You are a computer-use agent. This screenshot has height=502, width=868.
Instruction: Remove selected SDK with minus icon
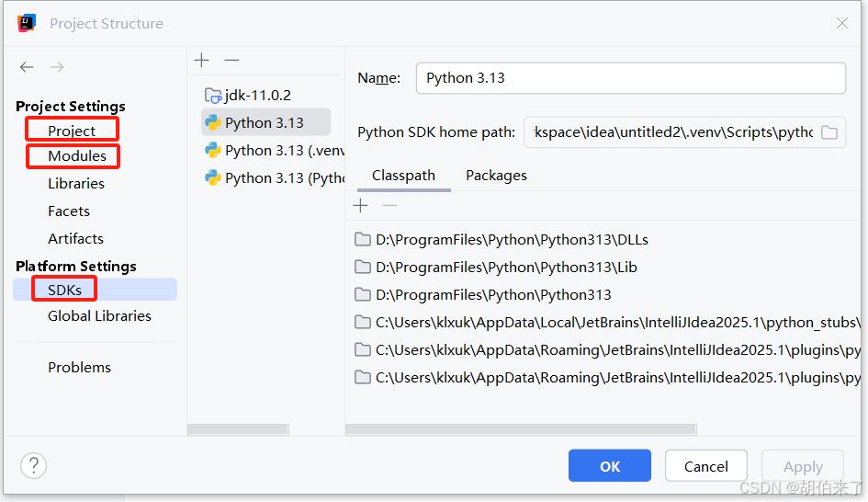(231, 60)
